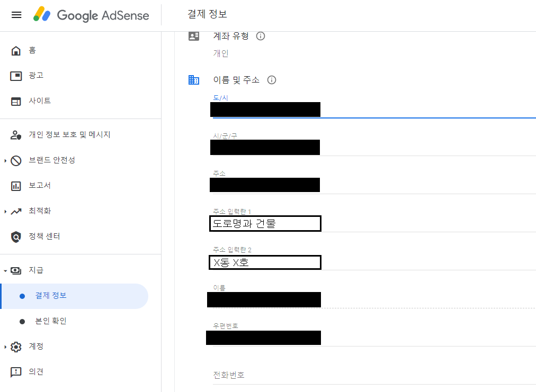536x392 pixels.
Task: Expand the 최적화 section arrow
Action: click(x=5, y=212)
